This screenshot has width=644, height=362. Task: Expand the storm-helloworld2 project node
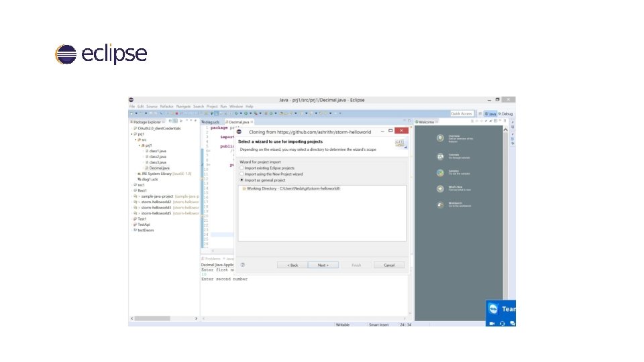(131, 202)
